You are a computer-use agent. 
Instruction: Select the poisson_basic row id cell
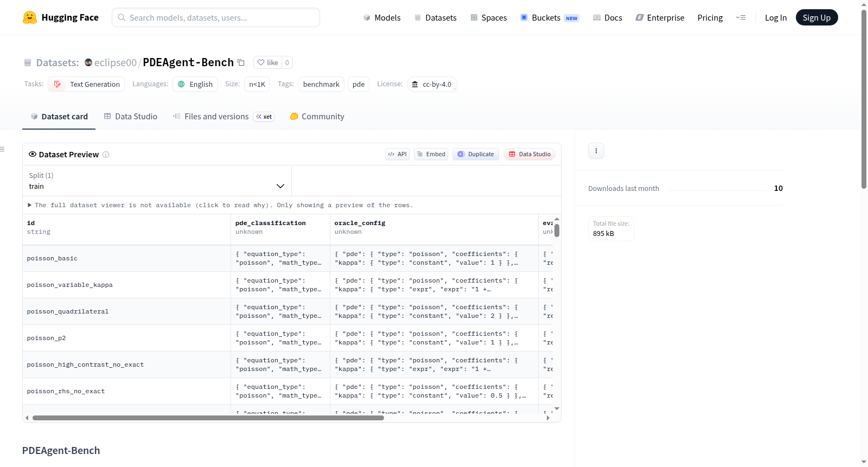coord(127,258)
